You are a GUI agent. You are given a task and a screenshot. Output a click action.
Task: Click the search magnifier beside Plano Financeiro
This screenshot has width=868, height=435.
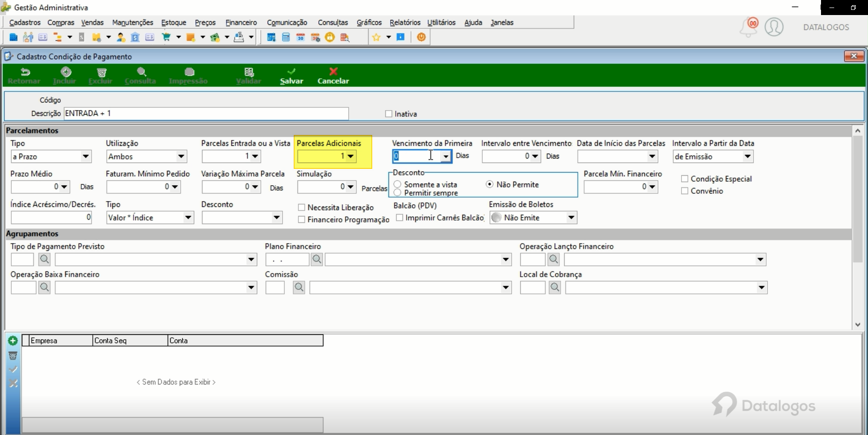317,259
